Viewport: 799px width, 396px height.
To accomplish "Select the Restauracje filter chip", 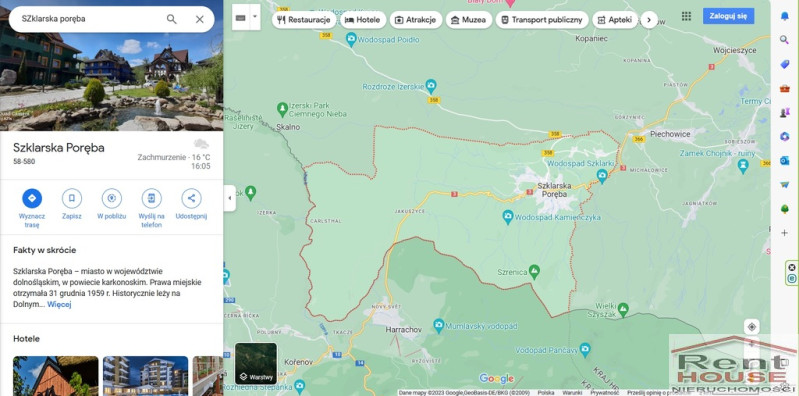I will pos(304,20).
